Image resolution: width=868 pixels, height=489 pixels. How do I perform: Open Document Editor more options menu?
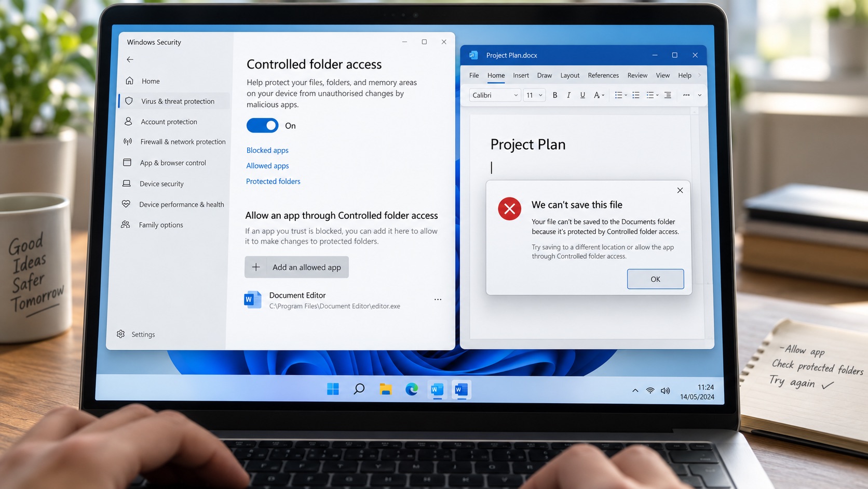point(438,299)
